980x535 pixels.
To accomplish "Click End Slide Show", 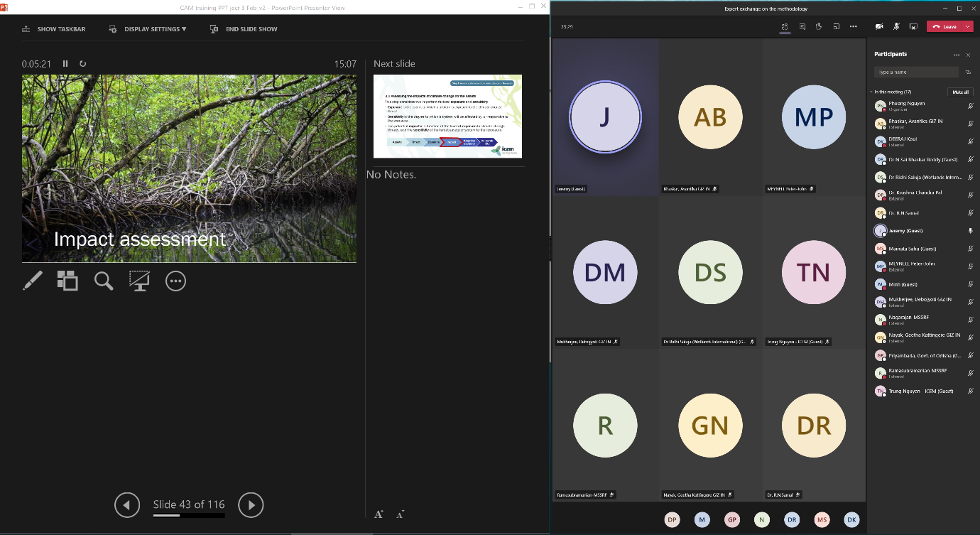I will click(x=244, y=29).
